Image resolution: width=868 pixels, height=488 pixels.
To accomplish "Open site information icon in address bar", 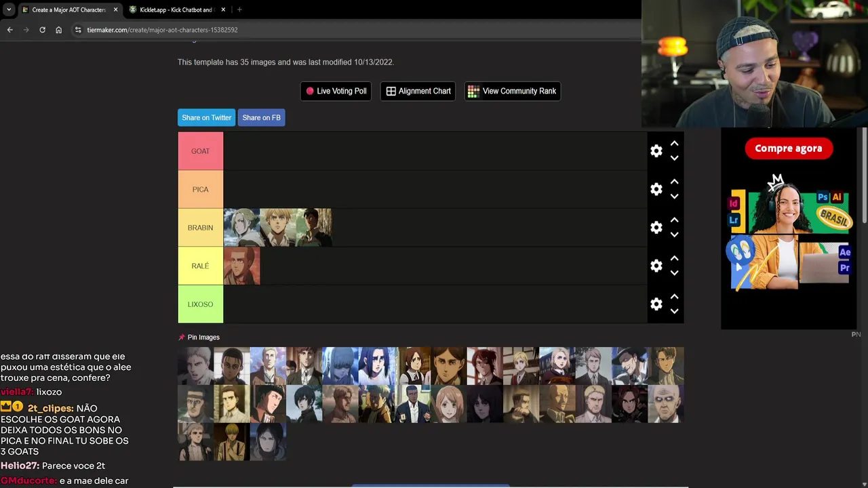I will (x=78, y=30).
